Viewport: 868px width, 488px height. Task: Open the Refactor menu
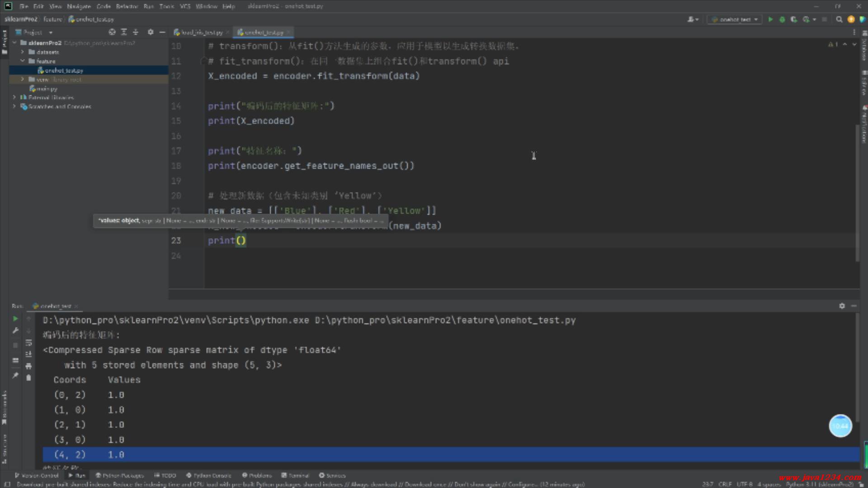[x=127, y=6]
